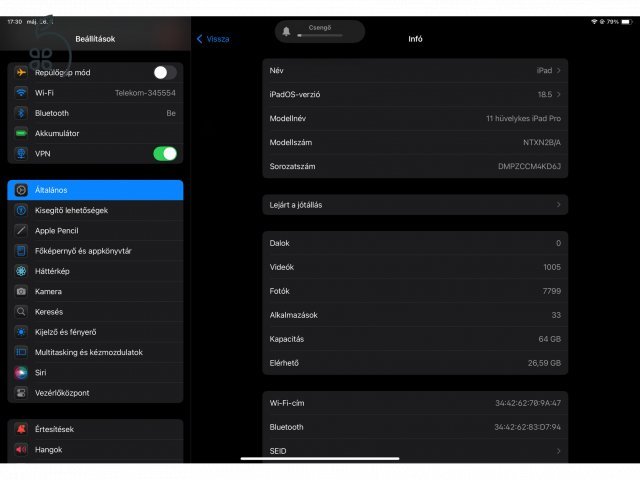Image resolution: width=640 pixels, height=480 pixels.
Task: Click the Apple Pencil icon
Action: (x=21, y=231)
